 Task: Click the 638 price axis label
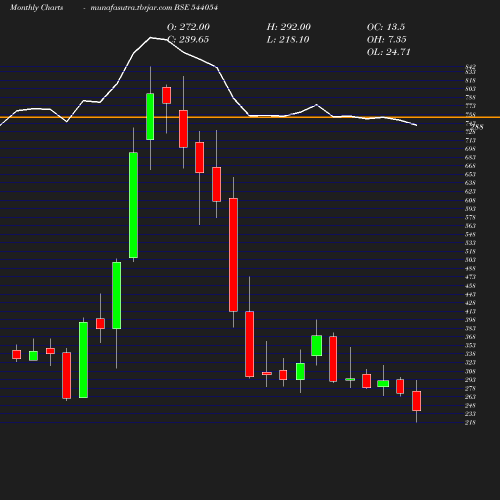point(470,183)
